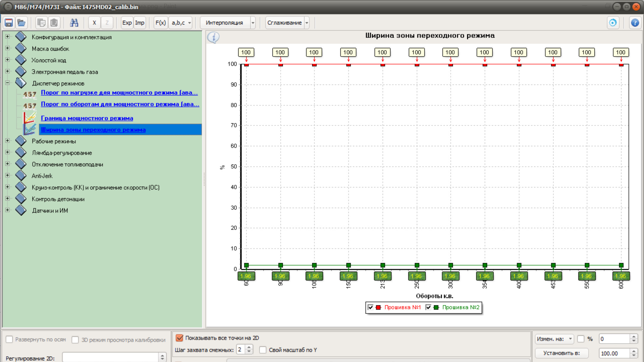Viewport: 644px width, 362px height.
Task: Click the Exp export button
Action: 127,23
